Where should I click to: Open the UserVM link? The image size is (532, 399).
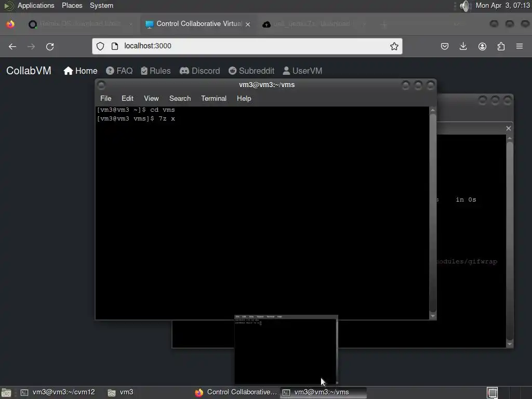302,71
